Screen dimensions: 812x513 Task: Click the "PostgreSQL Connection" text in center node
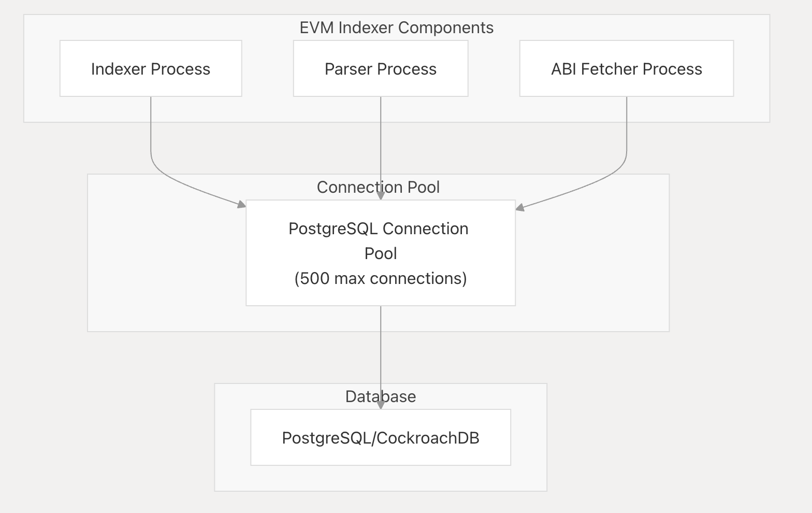tap(379, 229)
